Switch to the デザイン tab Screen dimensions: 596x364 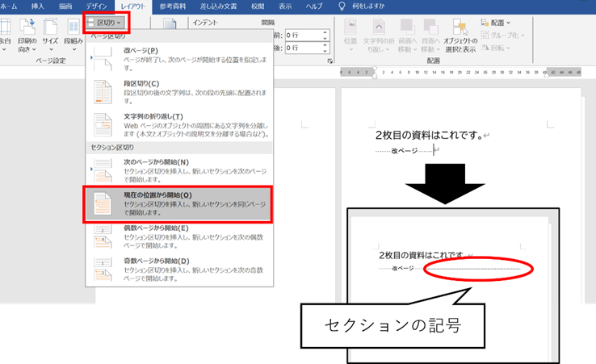tap(96, 6)
